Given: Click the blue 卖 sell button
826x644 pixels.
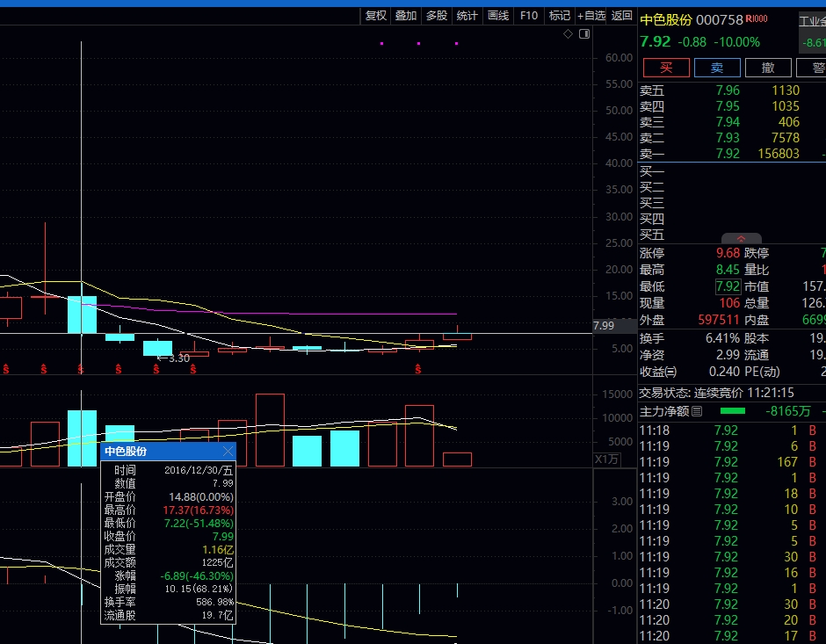Looking at the screenshot, I should click(717, 68).
